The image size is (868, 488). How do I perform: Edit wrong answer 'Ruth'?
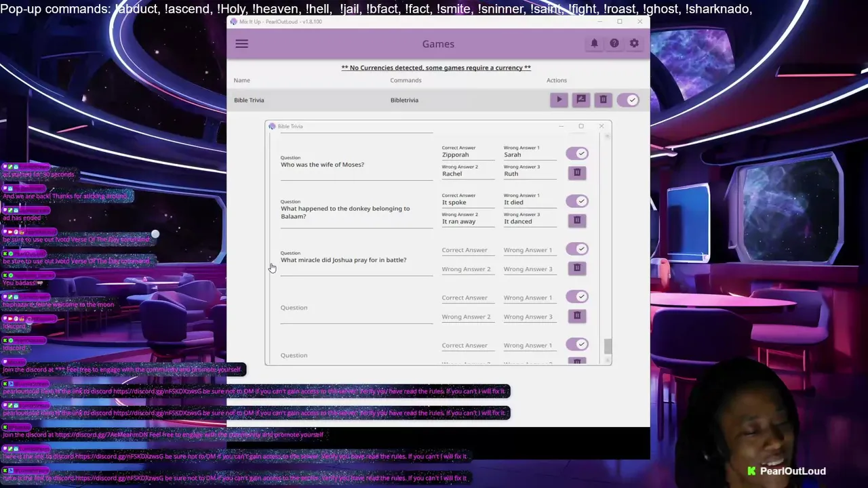530,174
